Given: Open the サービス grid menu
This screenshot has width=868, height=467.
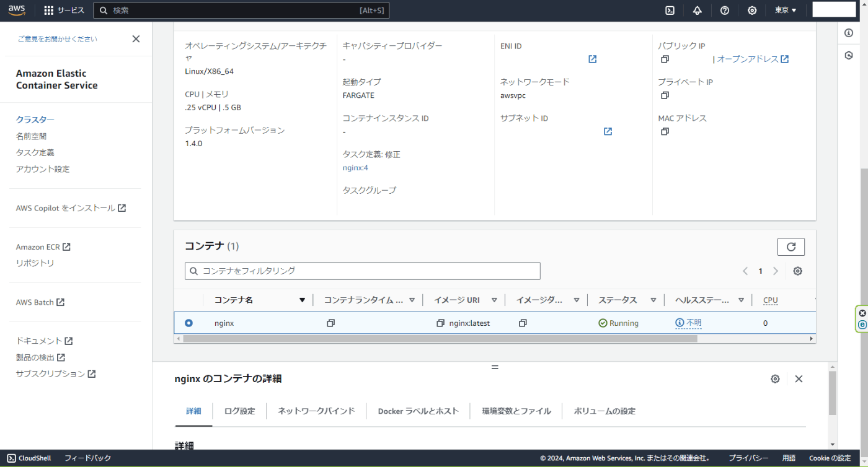Looking at the screenshot, I should 64,11.
